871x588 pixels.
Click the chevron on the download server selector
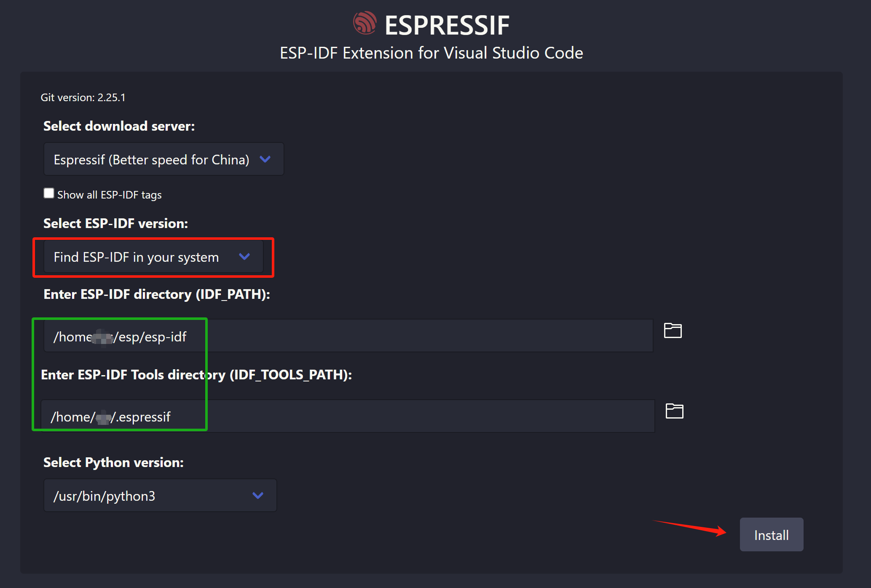click(x=266, y=159)
